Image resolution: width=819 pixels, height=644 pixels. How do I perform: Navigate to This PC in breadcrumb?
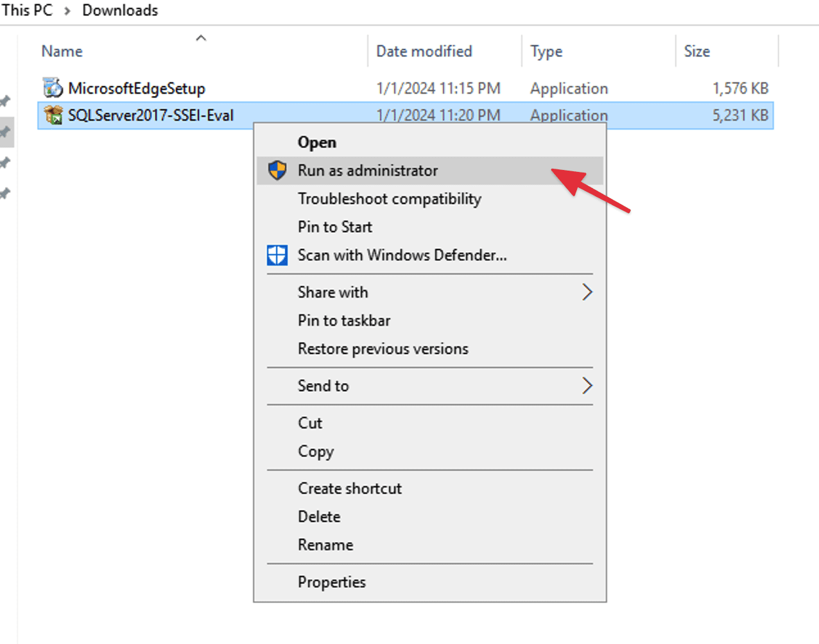28,10
